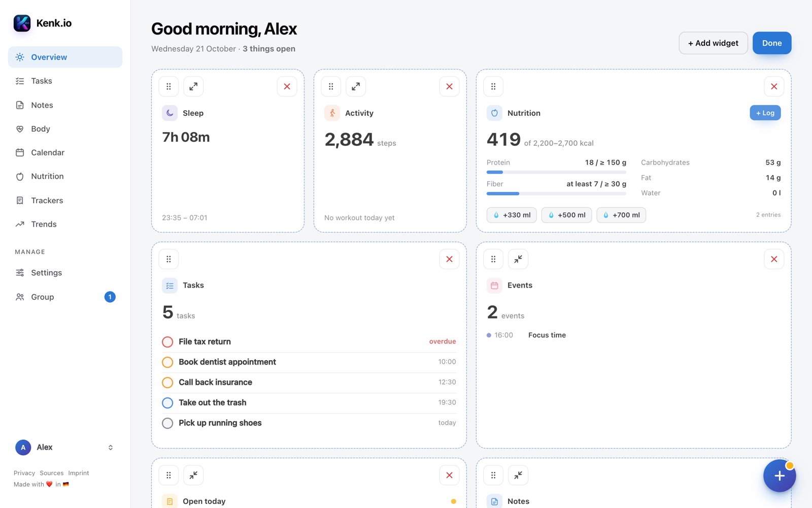812x508 pixels.
Task: Add 700 ml of water
Action: click(621, 215)
